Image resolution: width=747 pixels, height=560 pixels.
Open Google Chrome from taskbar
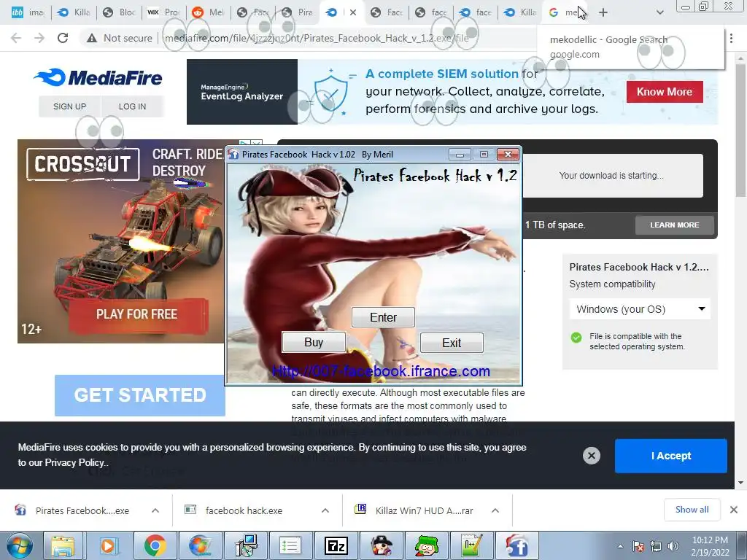155,545
